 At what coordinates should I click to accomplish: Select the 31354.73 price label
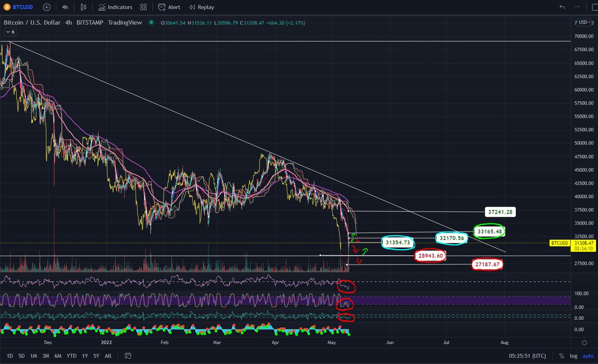pyautogui.click(x=398, y=243)
